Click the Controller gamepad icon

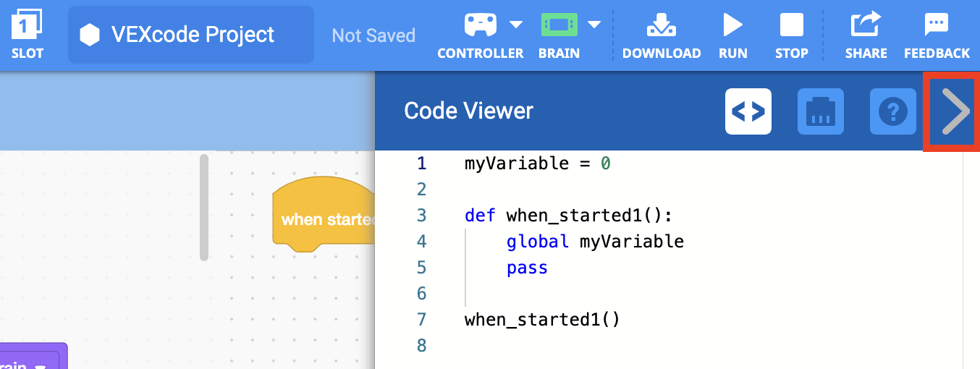[480, 25]
